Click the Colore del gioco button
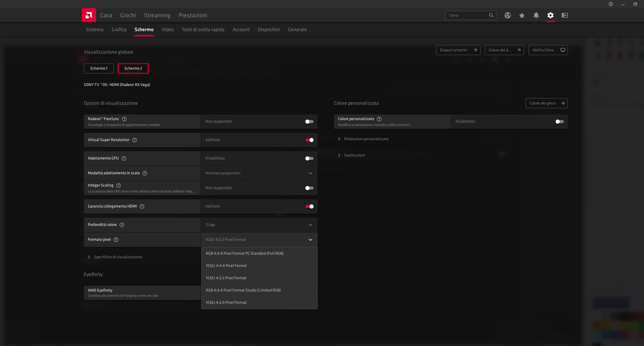Screen dimensions: 644x346 (546, 103)
